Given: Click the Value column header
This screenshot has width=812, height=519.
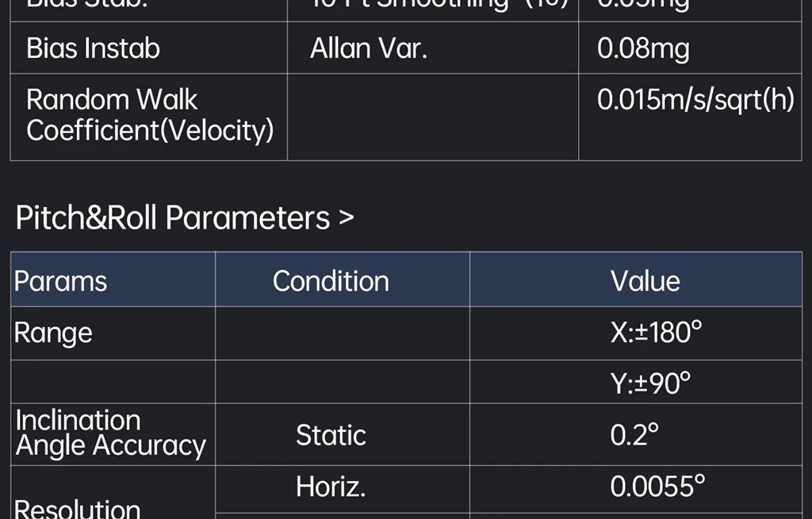Looking at the screenshot, I should click(x=645, y=281).
